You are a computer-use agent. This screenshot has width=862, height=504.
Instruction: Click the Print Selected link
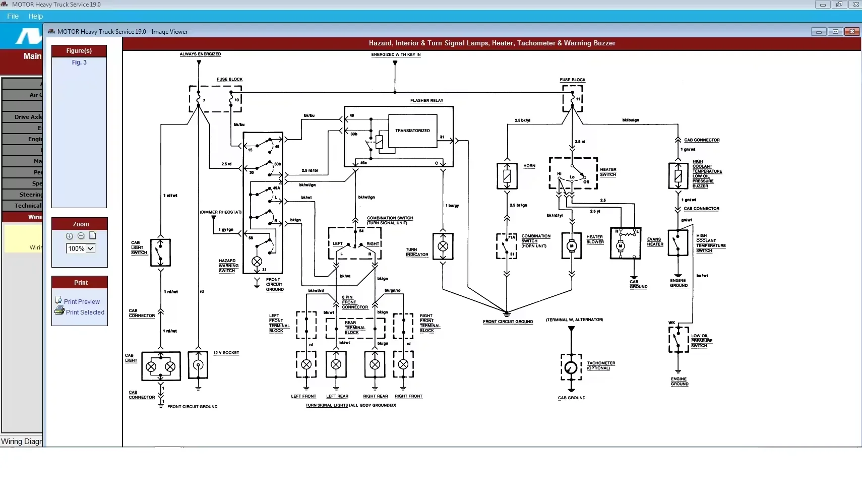(x=85, y=312)
